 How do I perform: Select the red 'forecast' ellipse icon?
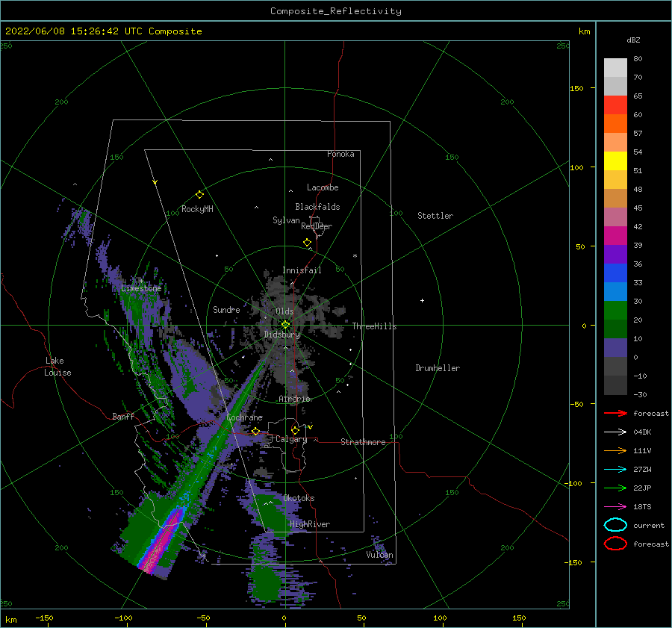(615, 544)
